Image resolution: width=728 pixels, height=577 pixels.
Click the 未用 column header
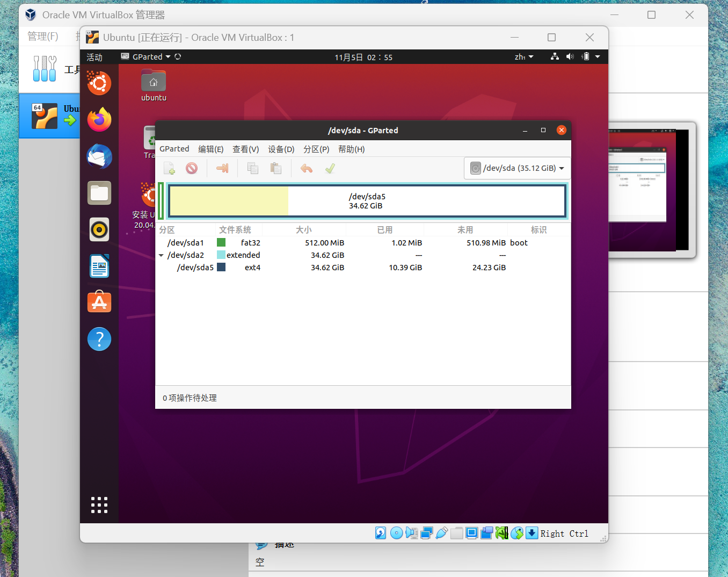tap(465, 230)
